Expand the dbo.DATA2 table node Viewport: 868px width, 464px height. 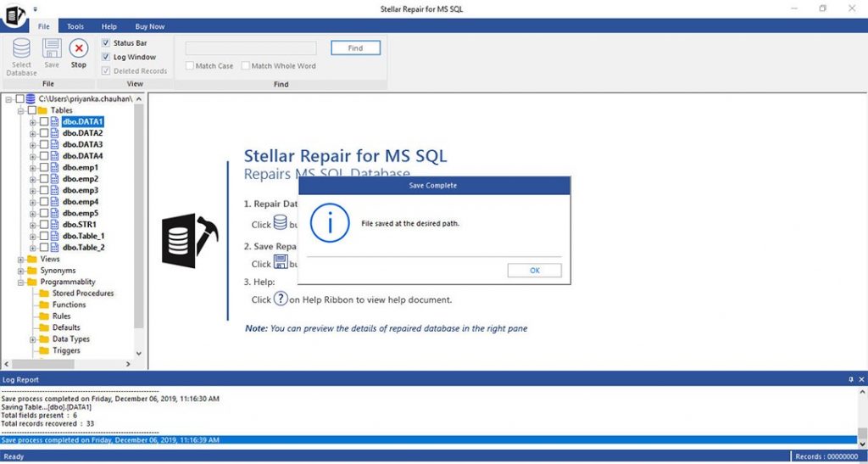[33, 133]
